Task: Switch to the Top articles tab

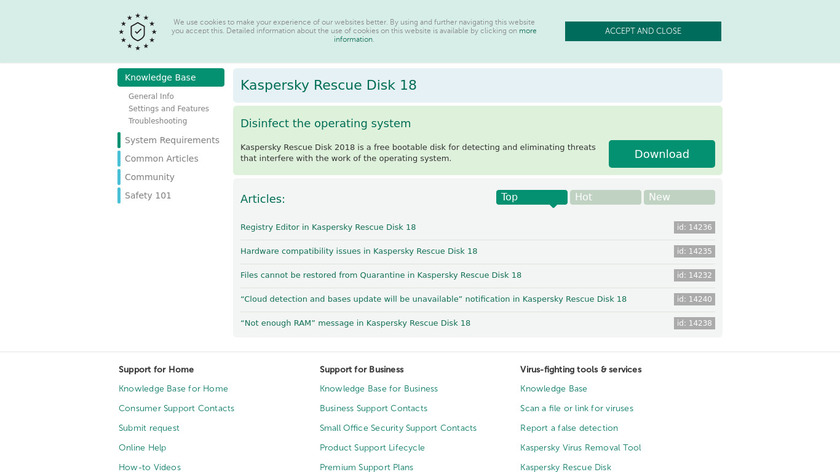Action: coord(531,197)
